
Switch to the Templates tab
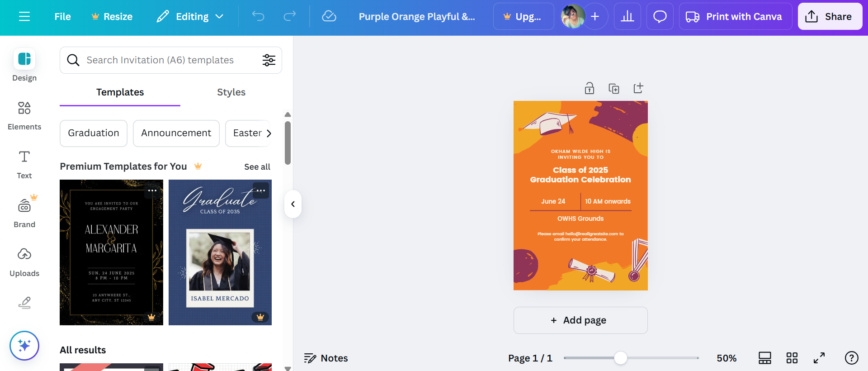(x=120, y=92)
